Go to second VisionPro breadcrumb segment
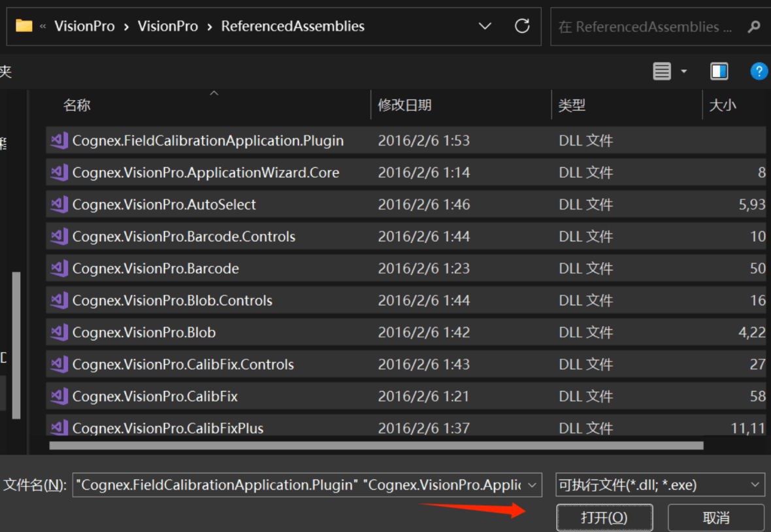771x532 pixels. [x=168, y=26]
